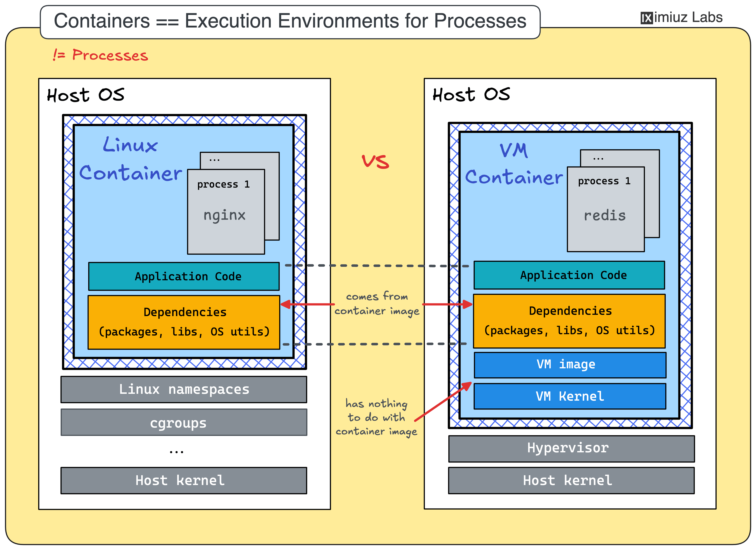The width and height of the screenshot is (756, 550).
Task: Click the '...' ellipsis below the cgroups bar
Action: point(176,452)
